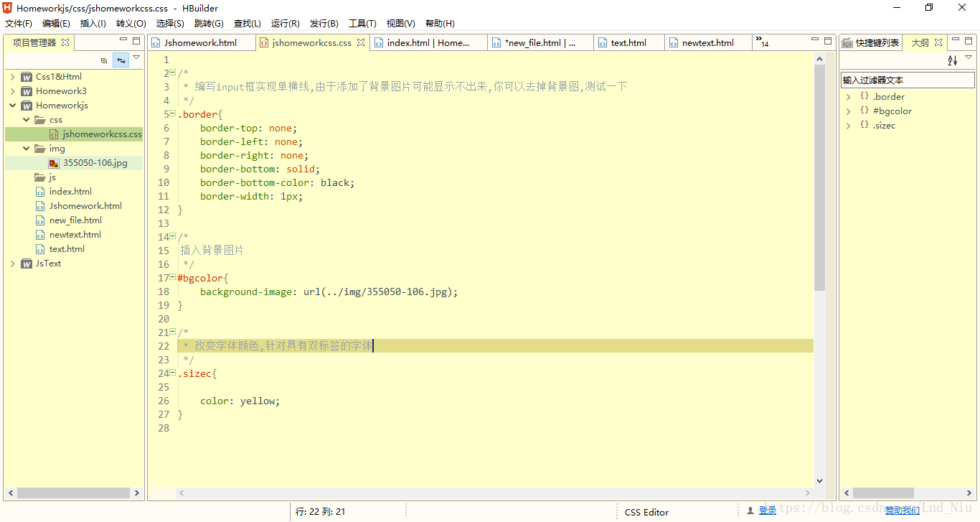Fold the comment block at line 2
The image size is (980, 522).
[173, 73]
